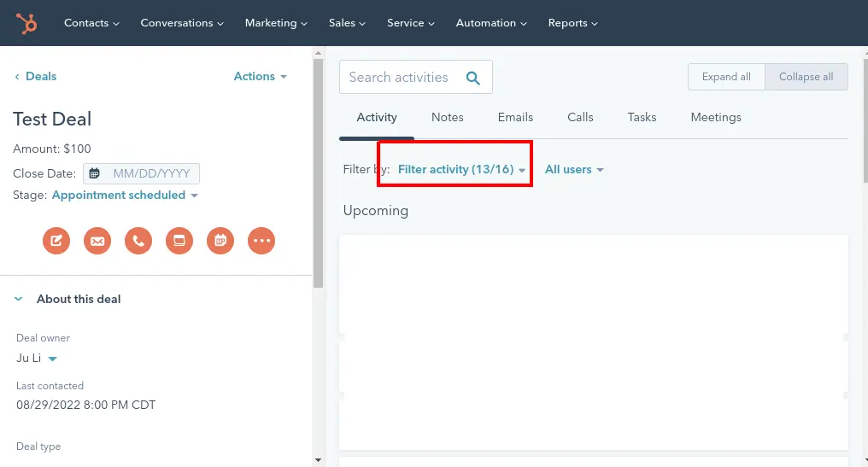This screenshot has height=467, width=868.
Task: Click the orange log activity screen icon
Action: pyautogui.click(x=179, y=241)
